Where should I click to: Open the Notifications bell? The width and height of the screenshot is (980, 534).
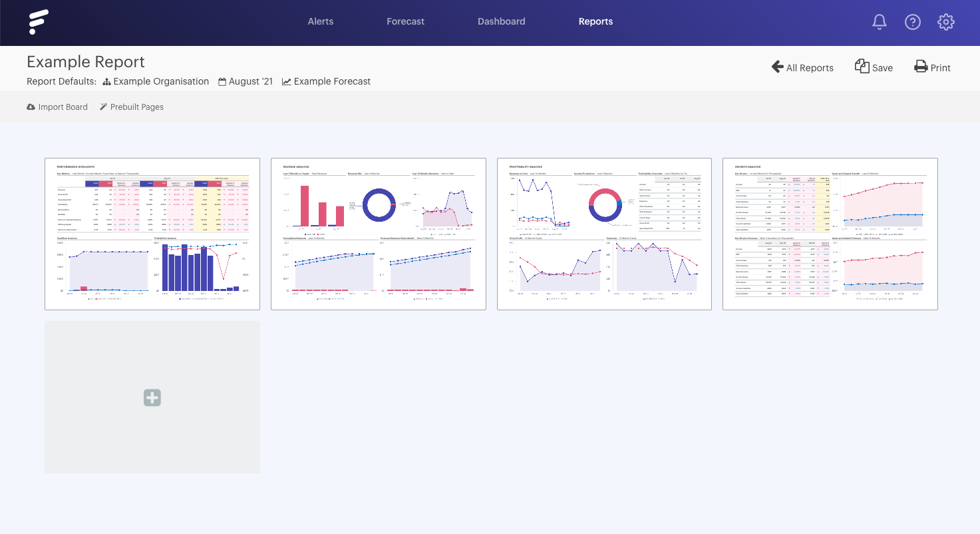point(879,22)
